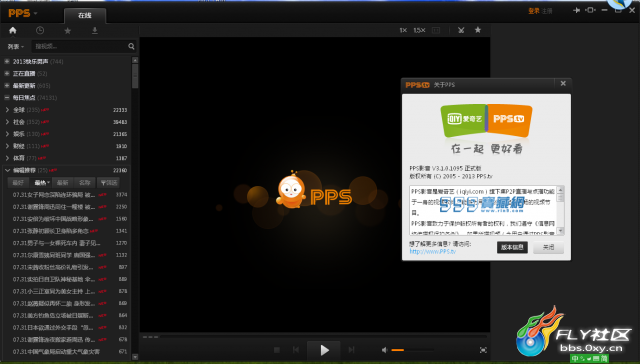Collapse the 编辑推荐 subcategory

(7, 170)
